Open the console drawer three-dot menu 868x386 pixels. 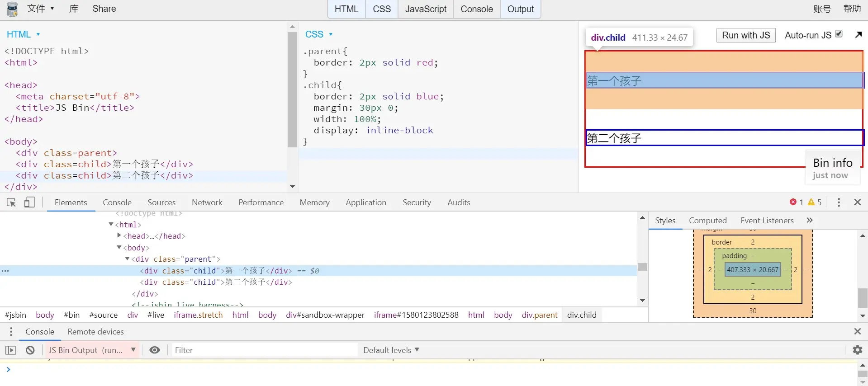click(11, 332)
